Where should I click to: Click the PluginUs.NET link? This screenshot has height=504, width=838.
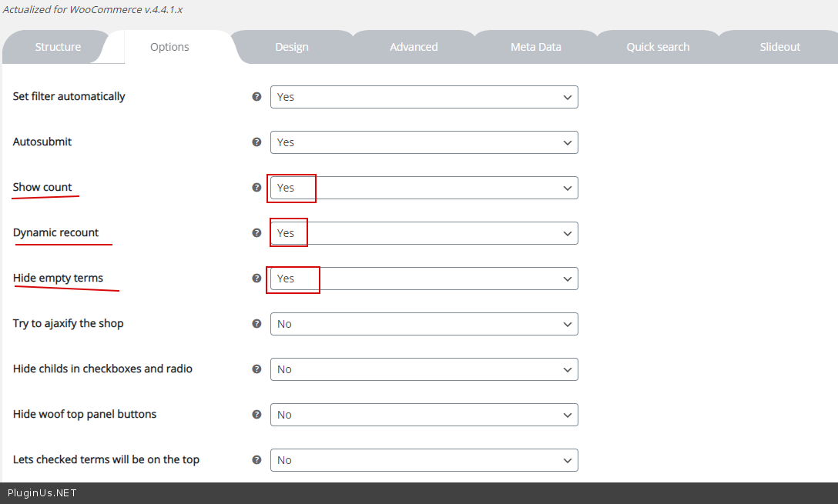(x=42, y=493)
